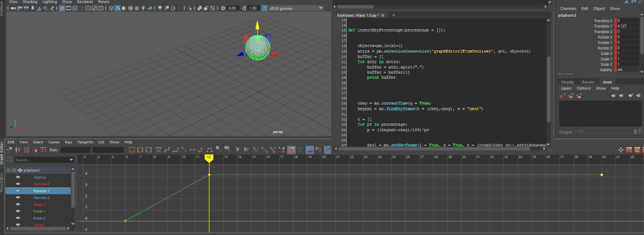Viewport: 644px width, 235px height.
Task: Create empty animation layer icon
Action: (563, 96)
